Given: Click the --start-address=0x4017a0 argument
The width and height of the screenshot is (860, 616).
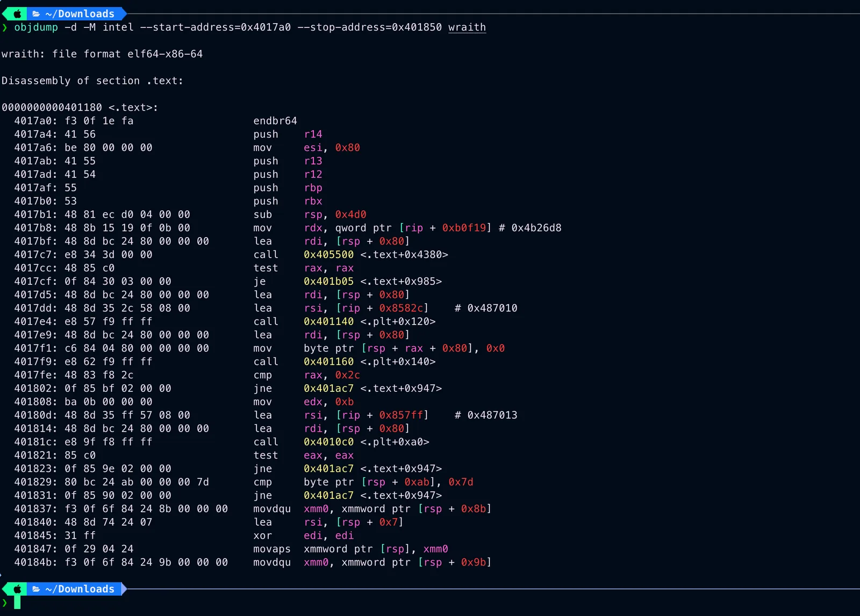Looking at the screenshot, I should 216,27.
